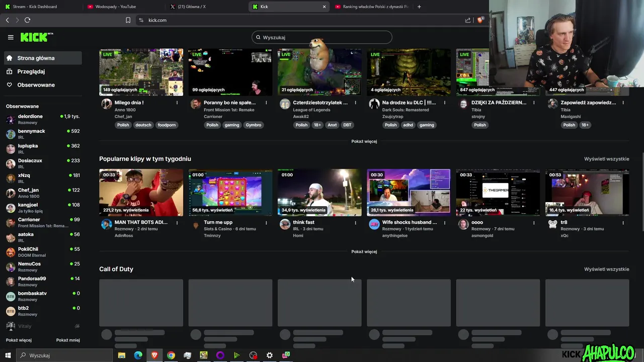Select the Gymbro tag
This screenshot has width=644, height=362.
[x=254, y=125]
